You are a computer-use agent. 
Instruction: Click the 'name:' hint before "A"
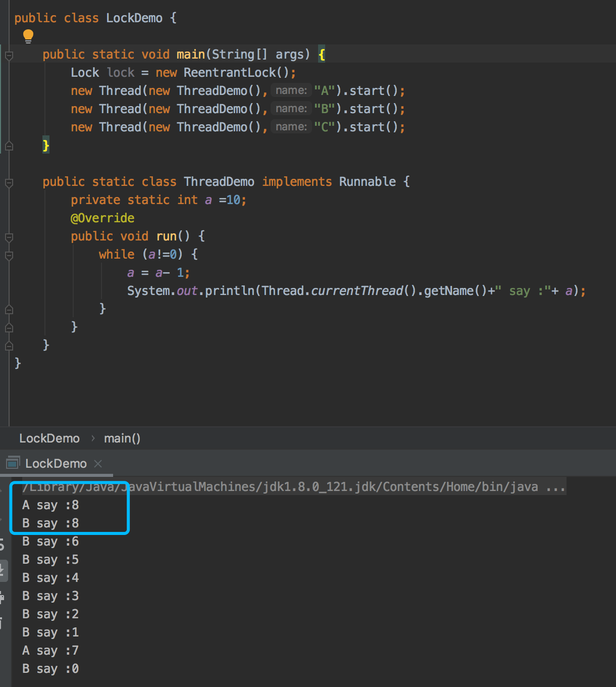pyautogui.click(x=291, y=90)
